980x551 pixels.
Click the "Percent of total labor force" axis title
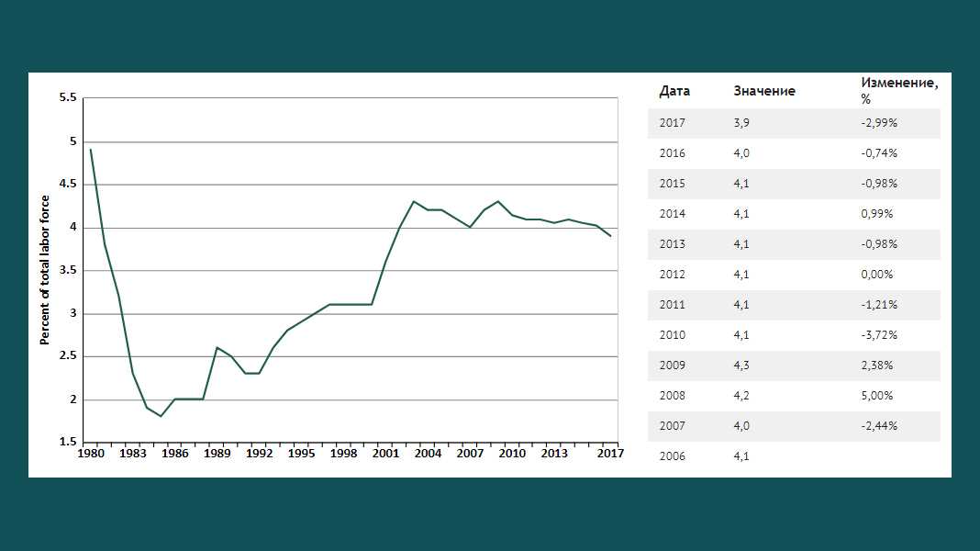(x=43, y=269)
